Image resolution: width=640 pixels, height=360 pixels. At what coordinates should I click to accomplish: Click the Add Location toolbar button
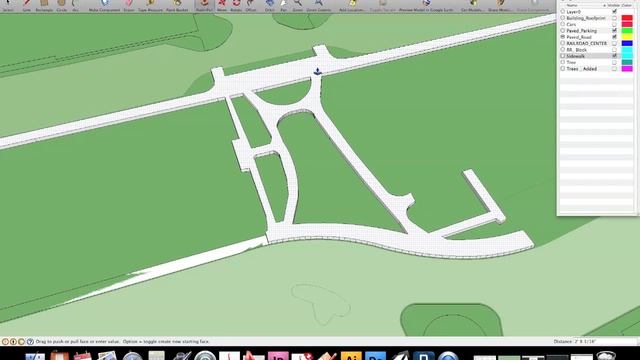352,5
